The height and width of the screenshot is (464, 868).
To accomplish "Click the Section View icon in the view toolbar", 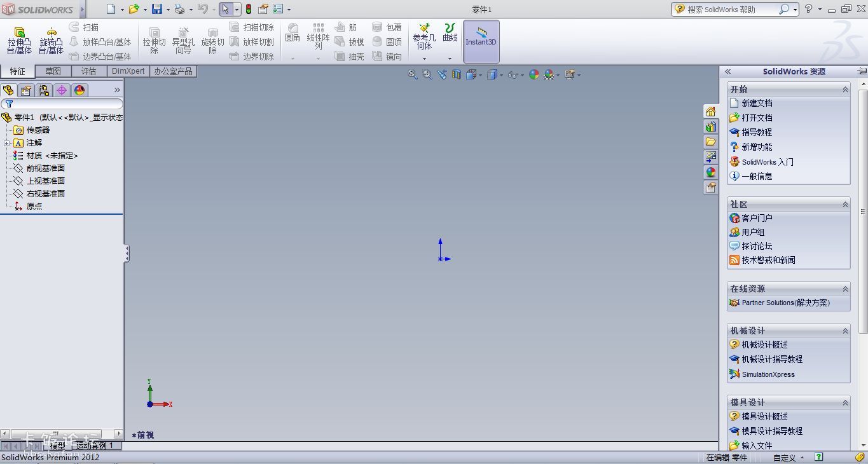I will tap(457, 74).
